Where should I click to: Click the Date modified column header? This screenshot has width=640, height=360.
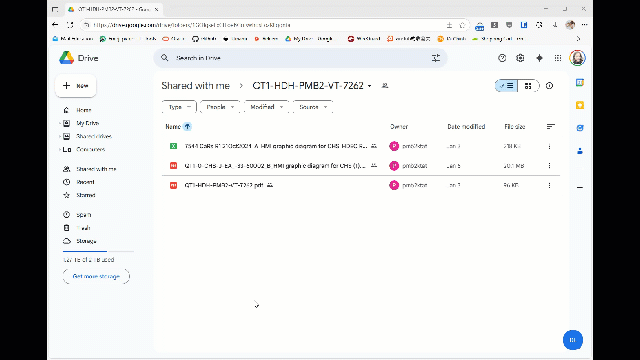466,127
